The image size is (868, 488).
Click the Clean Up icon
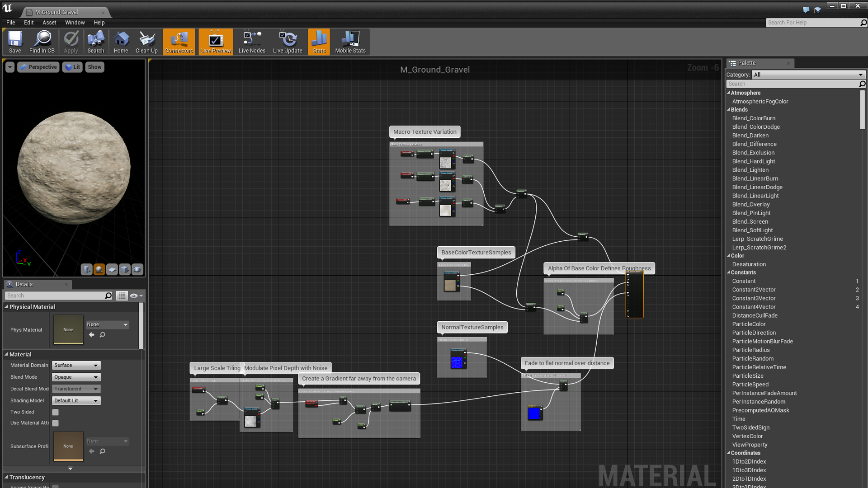click(x=146, y=42)
